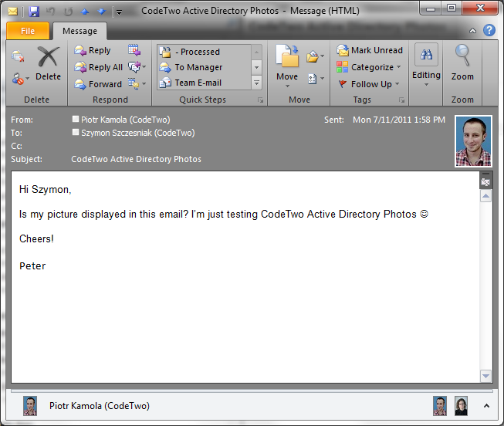Open the Move to folder dropdown

coord(287,66)
